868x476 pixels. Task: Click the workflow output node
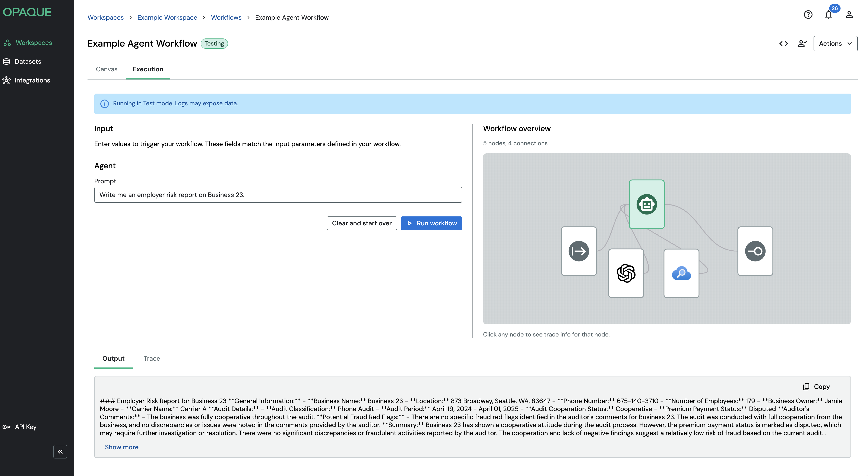tap(755, 251)
